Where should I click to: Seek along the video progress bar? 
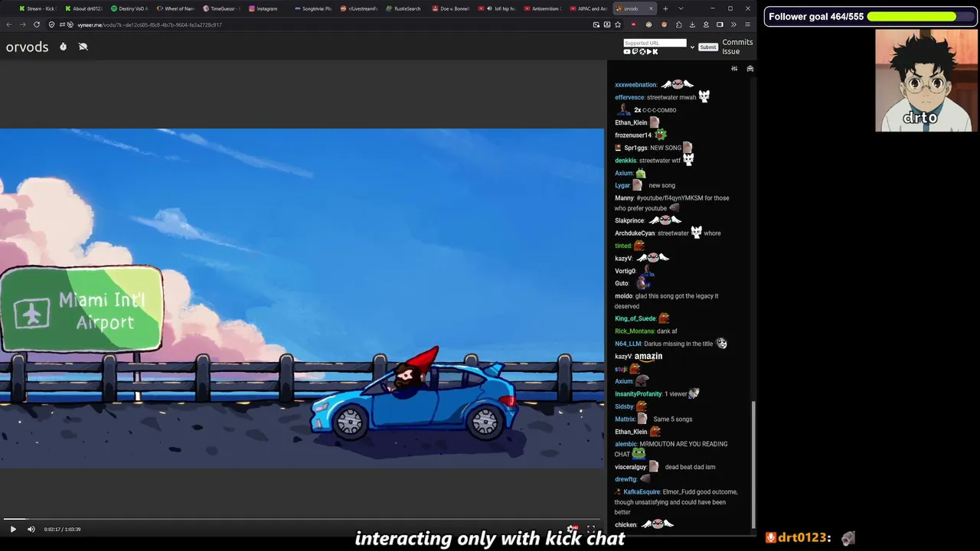click(302, 519)
